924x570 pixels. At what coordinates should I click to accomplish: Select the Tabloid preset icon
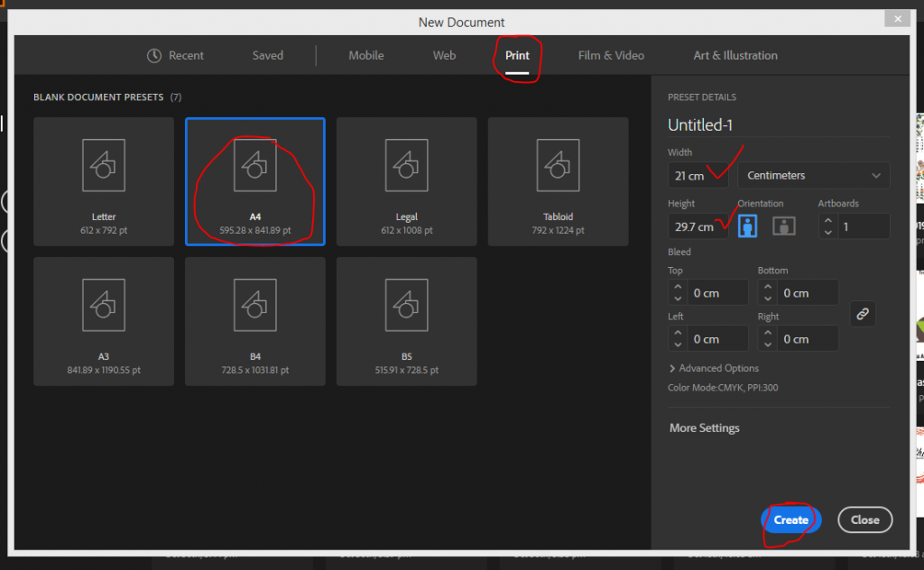[558, 165]
